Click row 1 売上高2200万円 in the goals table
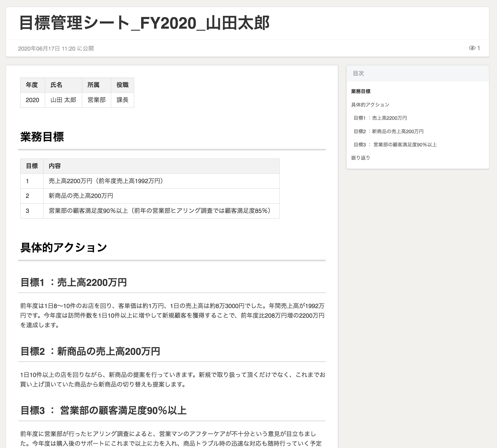The image size is (497, 448). click(105, 181)
